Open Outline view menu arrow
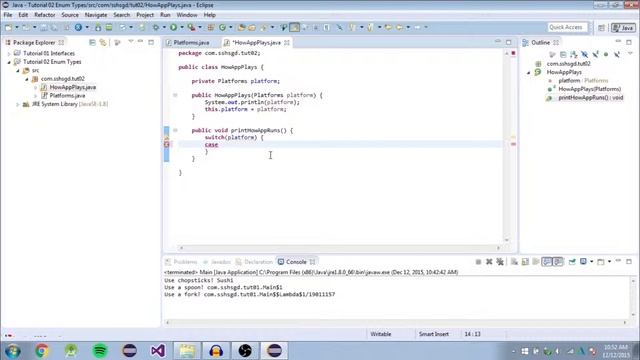This screenshot has width=640, height=360. pos(630,54)
